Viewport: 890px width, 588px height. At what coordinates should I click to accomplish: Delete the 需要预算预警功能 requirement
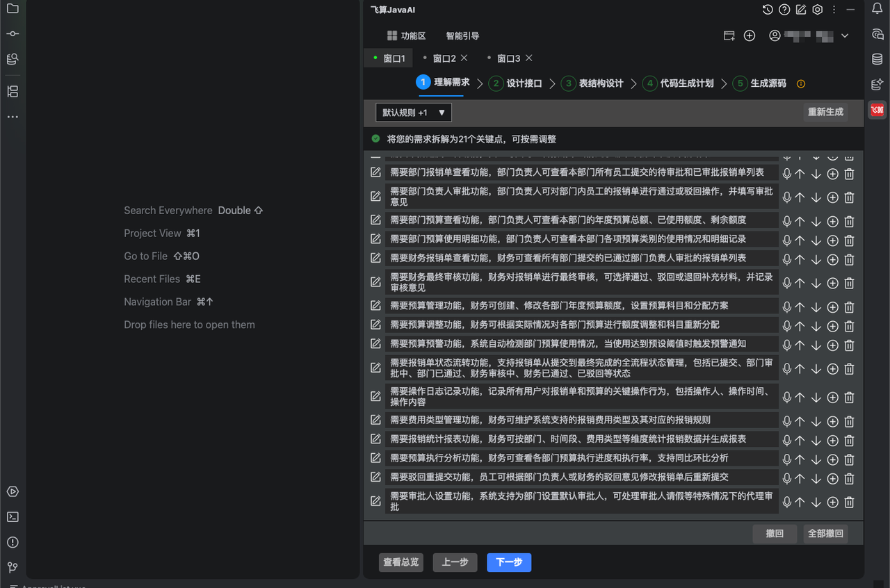tap(849, 345)
